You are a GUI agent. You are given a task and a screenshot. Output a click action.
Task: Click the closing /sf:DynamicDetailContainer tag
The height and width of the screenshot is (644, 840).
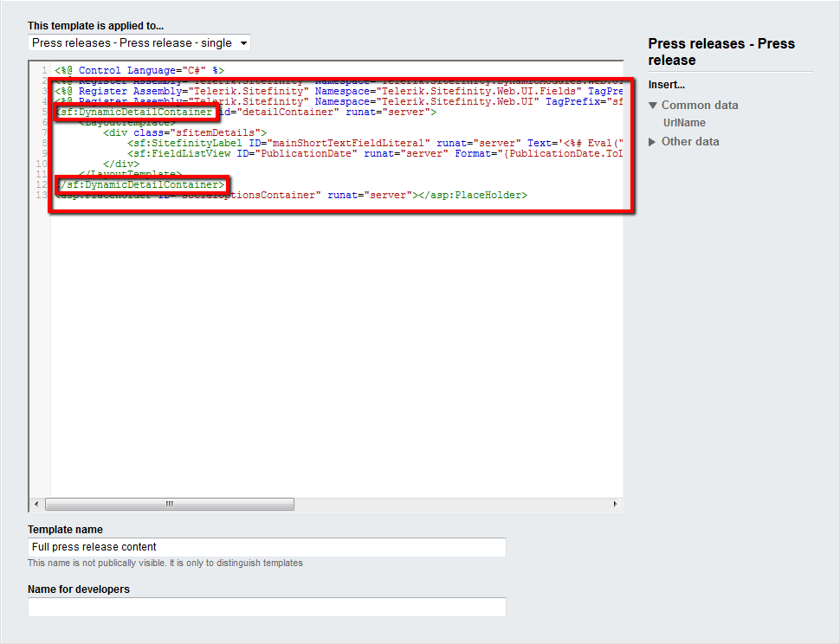point(141,185)
